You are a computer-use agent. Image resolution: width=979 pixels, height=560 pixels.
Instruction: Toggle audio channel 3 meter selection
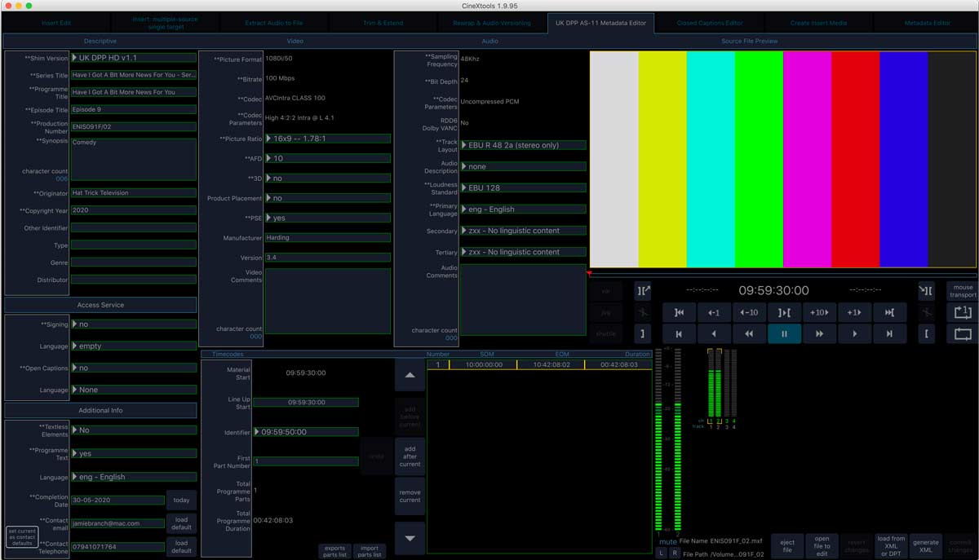728,383
